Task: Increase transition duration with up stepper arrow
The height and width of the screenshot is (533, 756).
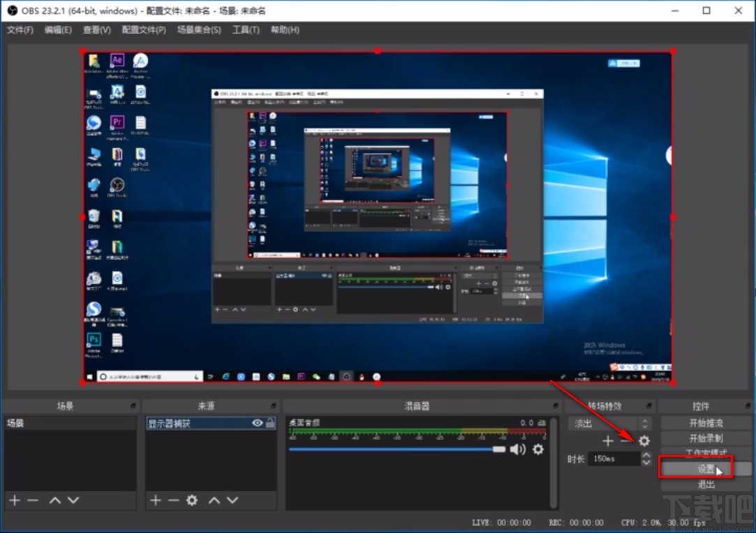Action: pos(645,456)
